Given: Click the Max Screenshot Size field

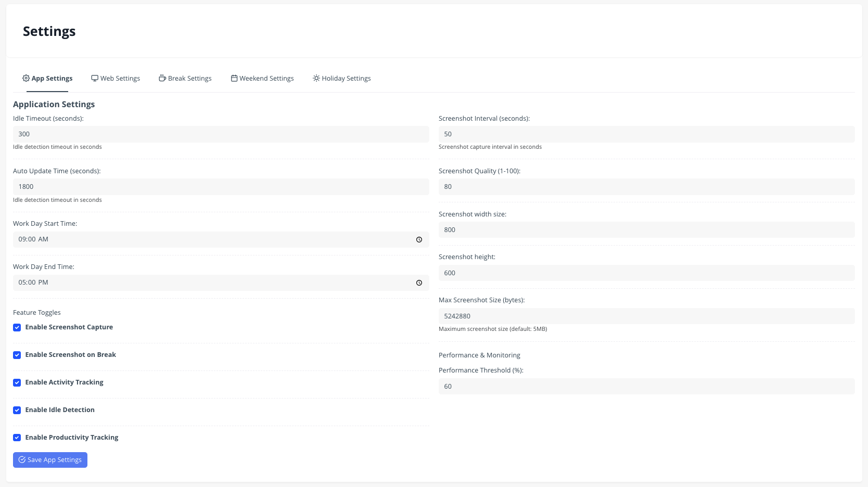Looking at the screenshot, I should click(646, 316).
